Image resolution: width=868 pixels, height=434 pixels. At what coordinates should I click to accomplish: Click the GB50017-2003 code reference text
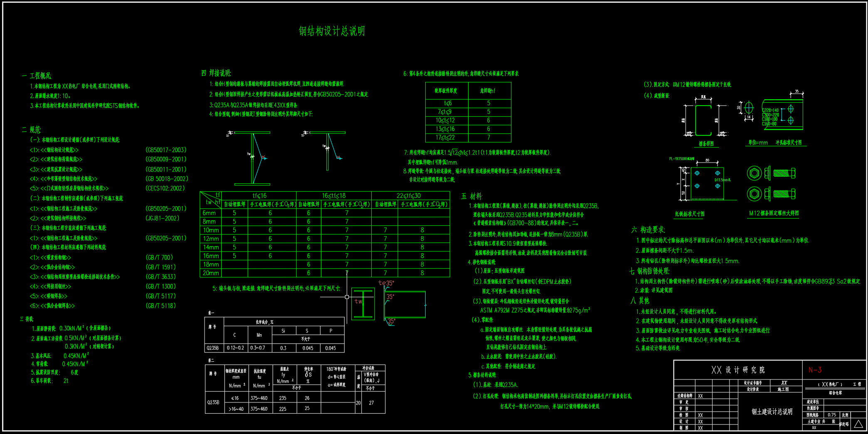[166, 150]
